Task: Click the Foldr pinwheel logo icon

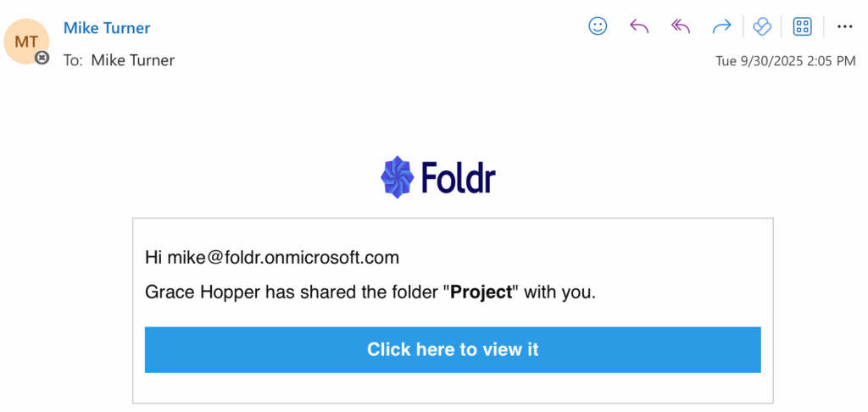Action: point(397,177)
